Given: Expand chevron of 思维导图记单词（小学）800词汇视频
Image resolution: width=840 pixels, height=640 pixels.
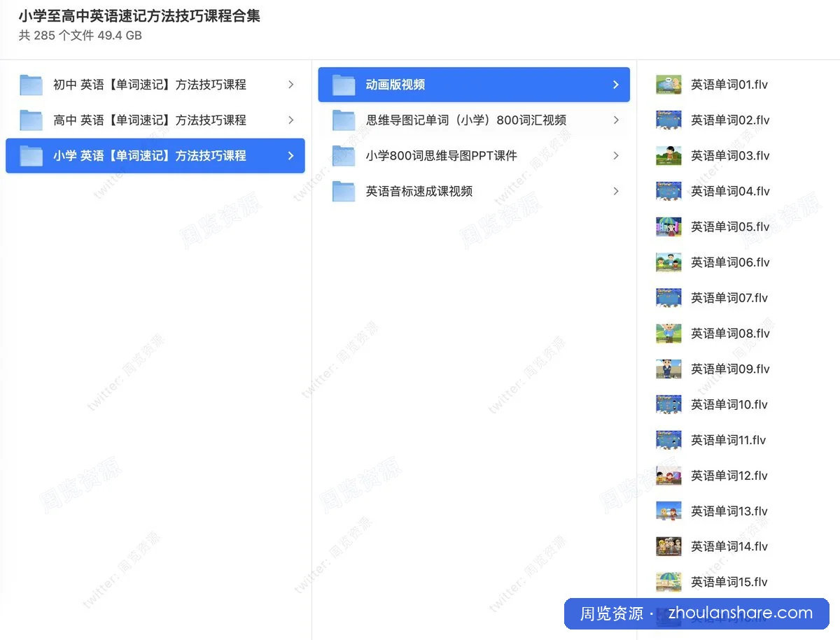Looking at the screenshot, I should [616, 120].
